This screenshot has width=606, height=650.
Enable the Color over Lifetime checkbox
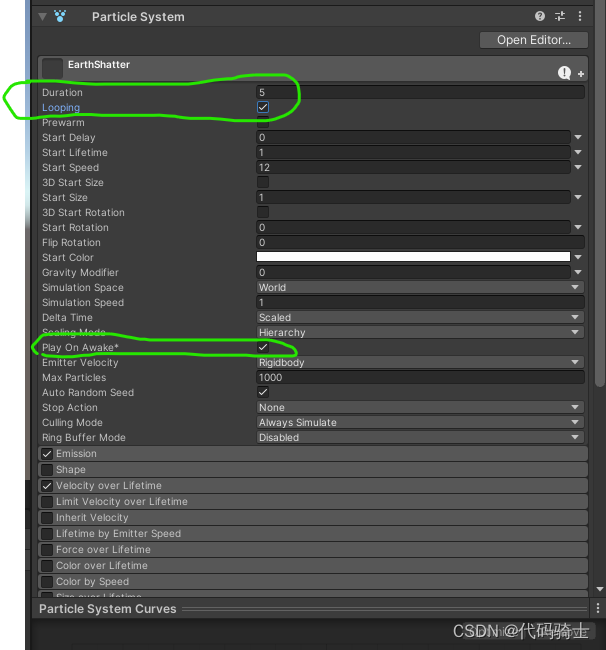click(47, 566)
